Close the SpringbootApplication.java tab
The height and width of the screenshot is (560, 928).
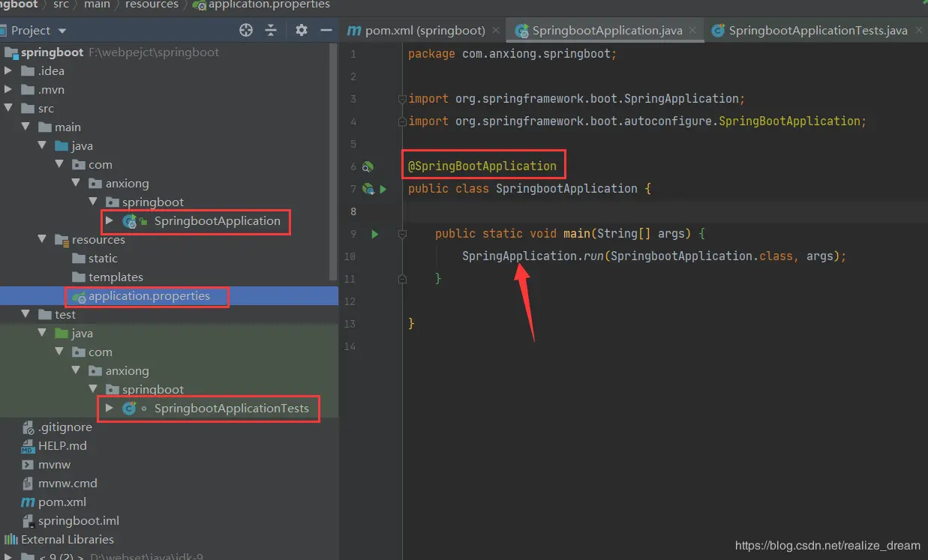point(692,31)
